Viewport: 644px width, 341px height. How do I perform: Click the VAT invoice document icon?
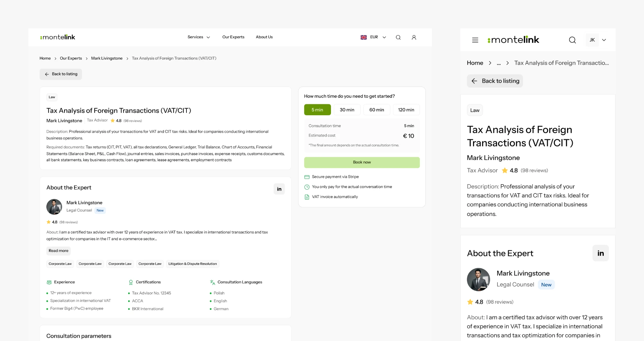pyautogui.click(x=307, y=197)
